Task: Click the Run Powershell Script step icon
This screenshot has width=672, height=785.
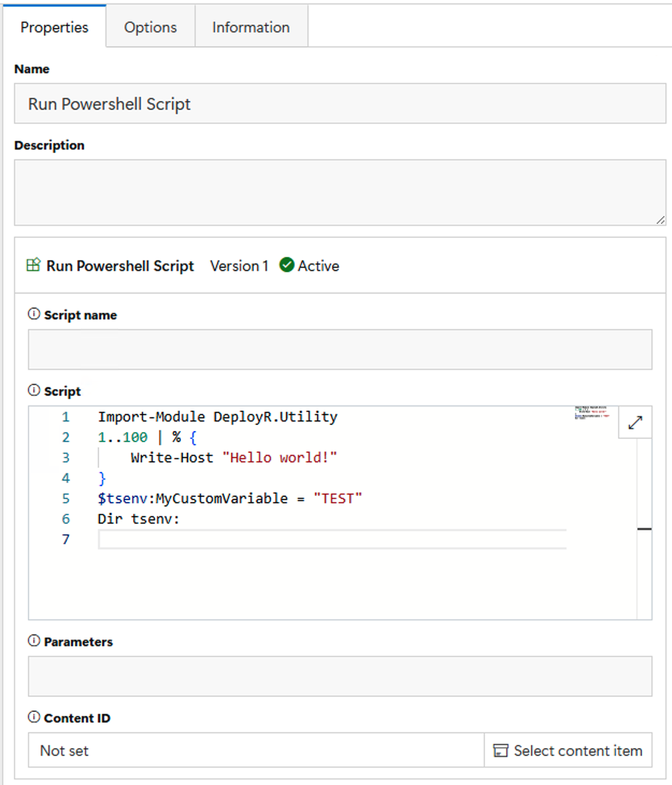Action: click(33, 265)
